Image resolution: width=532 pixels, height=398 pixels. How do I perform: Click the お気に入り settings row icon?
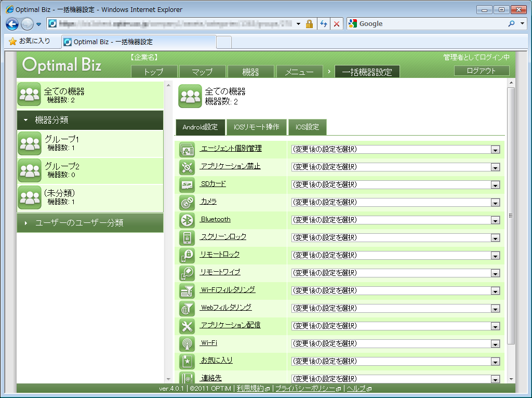(x=187, y=361)
